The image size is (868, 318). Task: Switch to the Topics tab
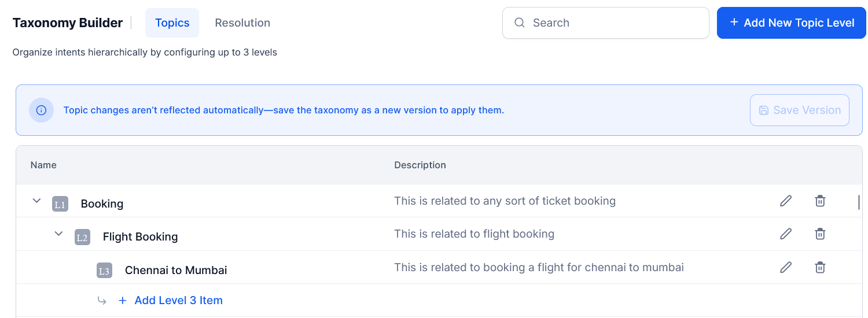pyautogui.click(x=172, y=23)
